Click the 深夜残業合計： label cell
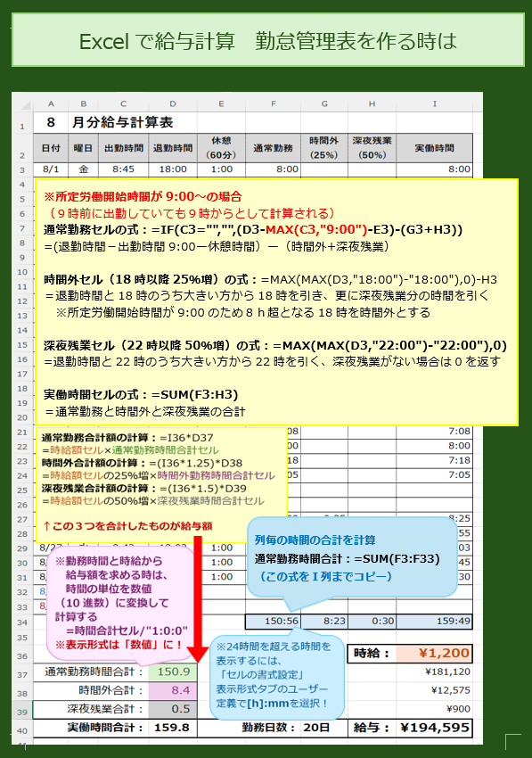 (x=91, y=709)
